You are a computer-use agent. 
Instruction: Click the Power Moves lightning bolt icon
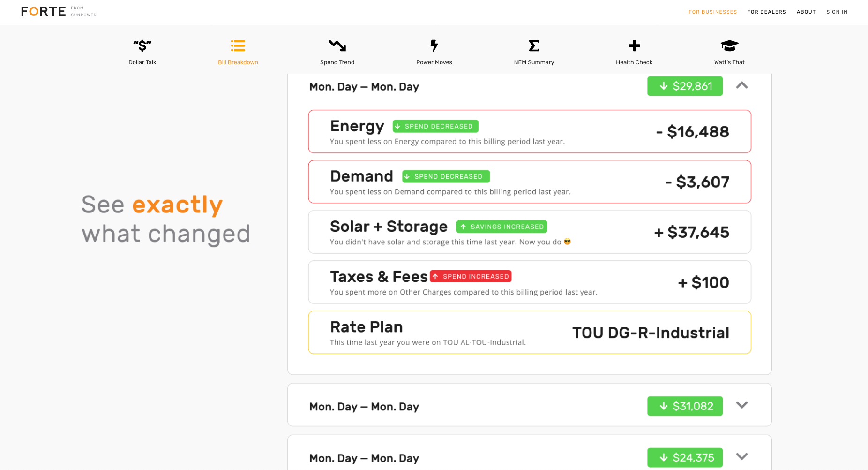coord(434,45)
